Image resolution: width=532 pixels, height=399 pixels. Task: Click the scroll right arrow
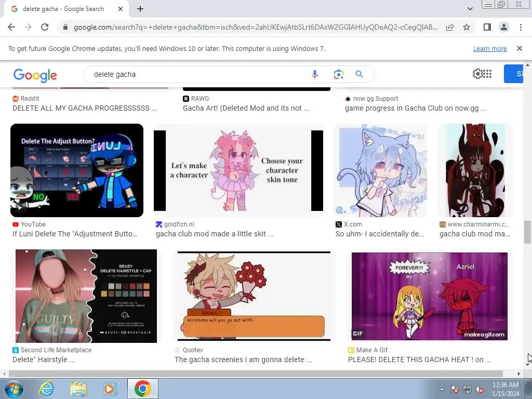pos(518,374)
